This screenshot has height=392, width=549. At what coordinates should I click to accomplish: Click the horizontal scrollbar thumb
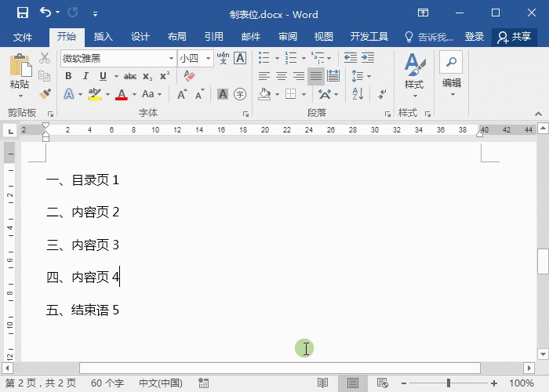click(280, 368)
